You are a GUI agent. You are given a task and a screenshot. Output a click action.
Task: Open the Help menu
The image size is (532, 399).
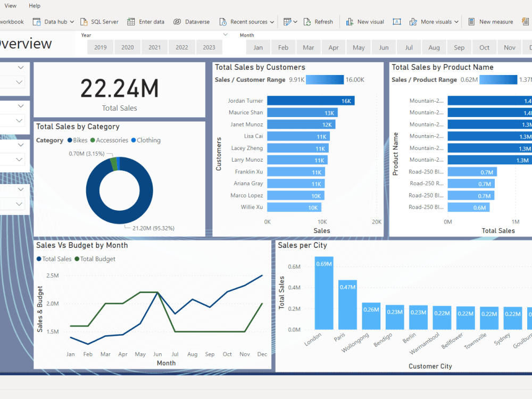[x=35, y=5]
